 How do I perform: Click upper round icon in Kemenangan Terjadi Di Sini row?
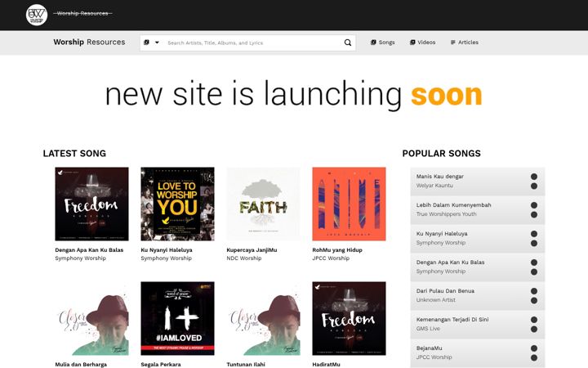click(x=534, y=320)
